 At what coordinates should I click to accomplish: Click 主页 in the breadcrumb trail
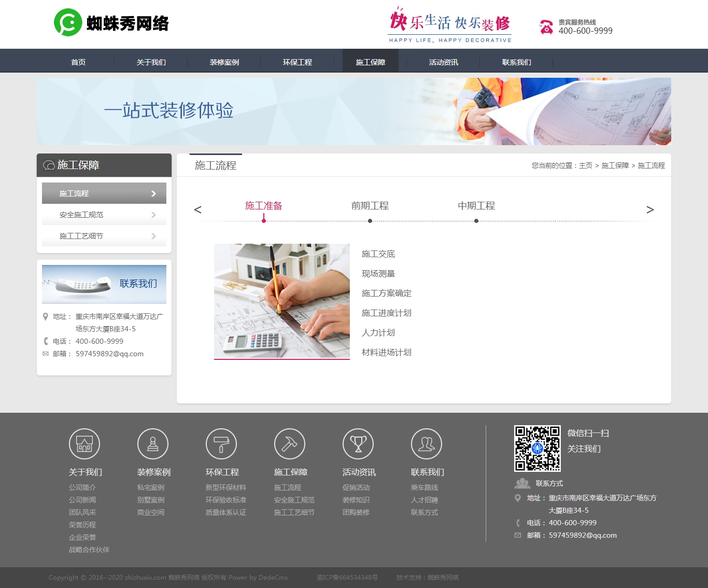point(586,165)
